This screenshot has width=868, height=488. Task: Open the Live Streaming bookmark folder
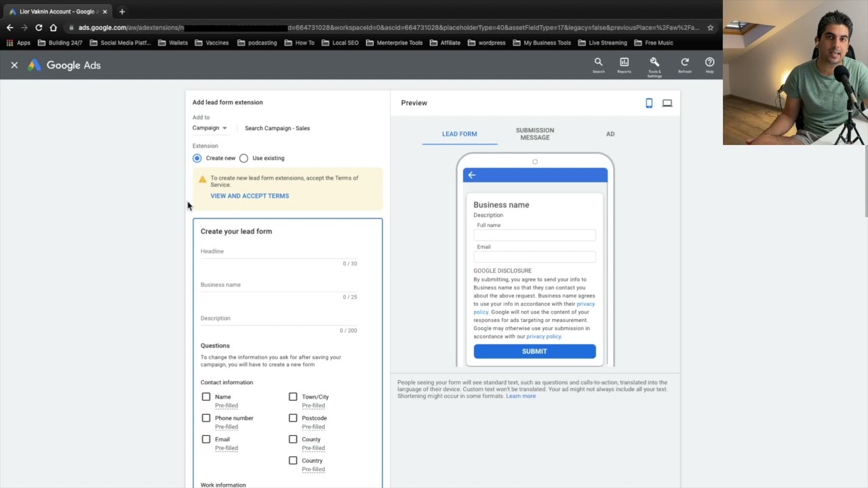pos(602,43)
